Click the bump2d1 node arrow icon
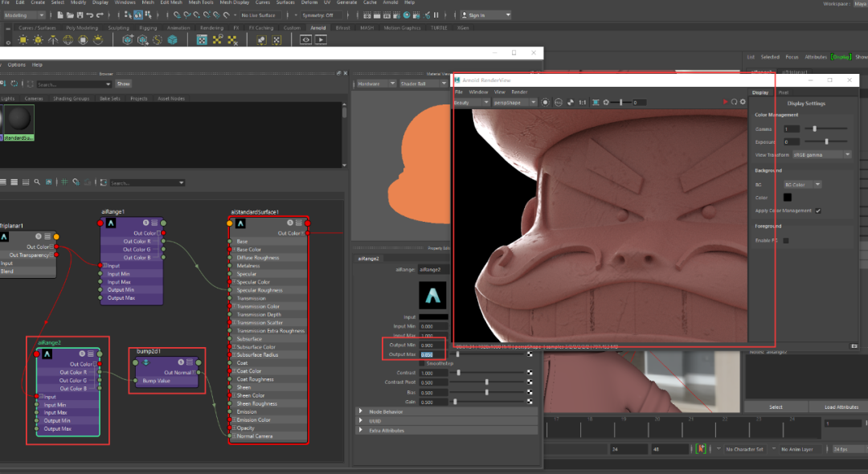 (146, 362)
